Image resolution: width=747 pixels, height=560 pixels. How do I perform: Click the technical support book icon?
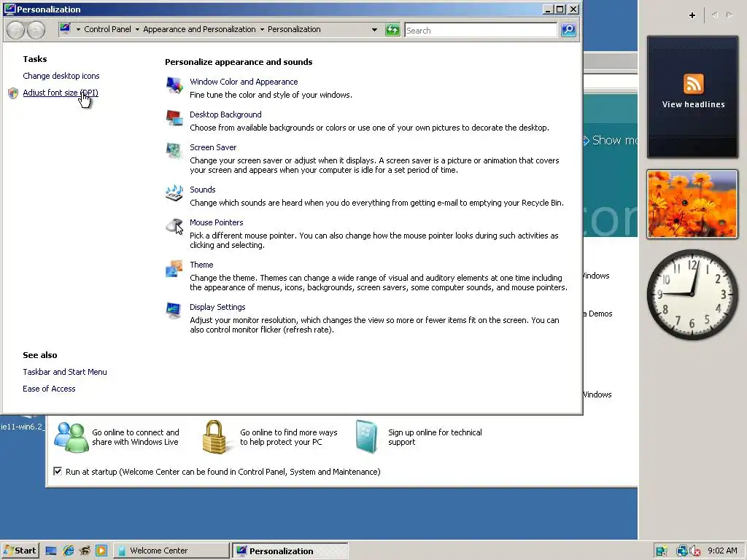[x=366, y=437]
